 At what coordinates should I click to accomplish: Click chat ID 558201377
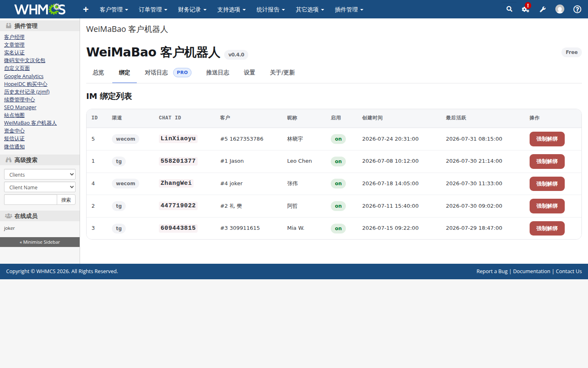pyautogui.click(x=178, y=161)
